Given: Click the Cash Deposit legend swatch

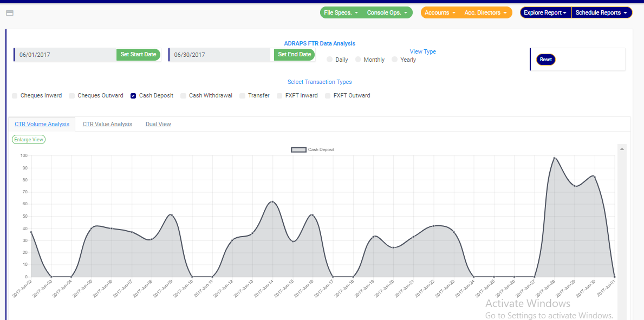Looking at the screenshot, I should (x=298, y=149).
